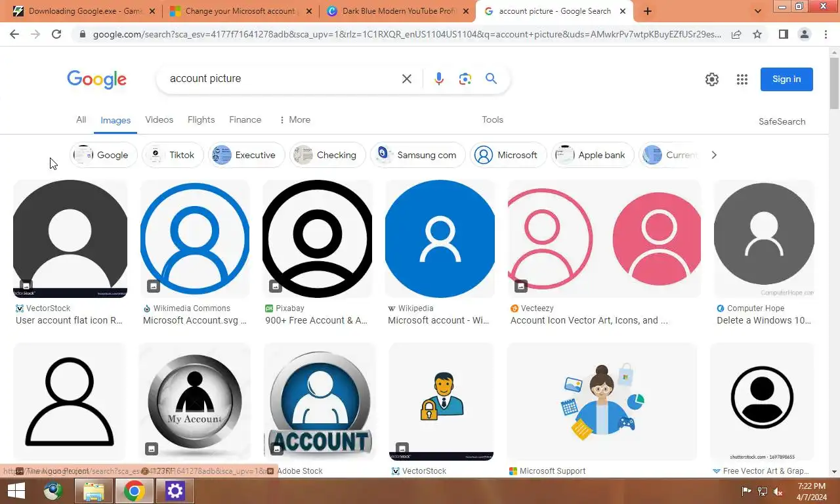Image resolution: width=840 pixels, height=504 pixels.
Task: Close the Change your Microsoft account tab
Action: tap(309, 11)
